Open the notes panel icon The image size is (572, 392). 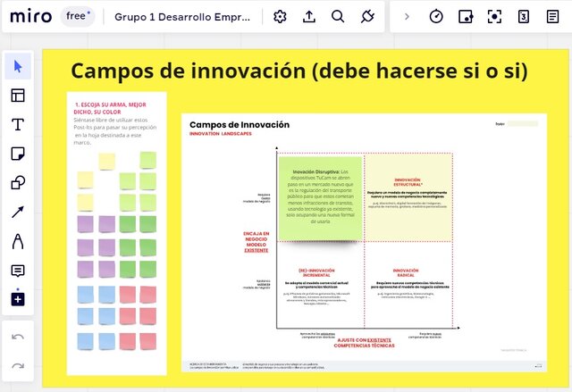552,16
